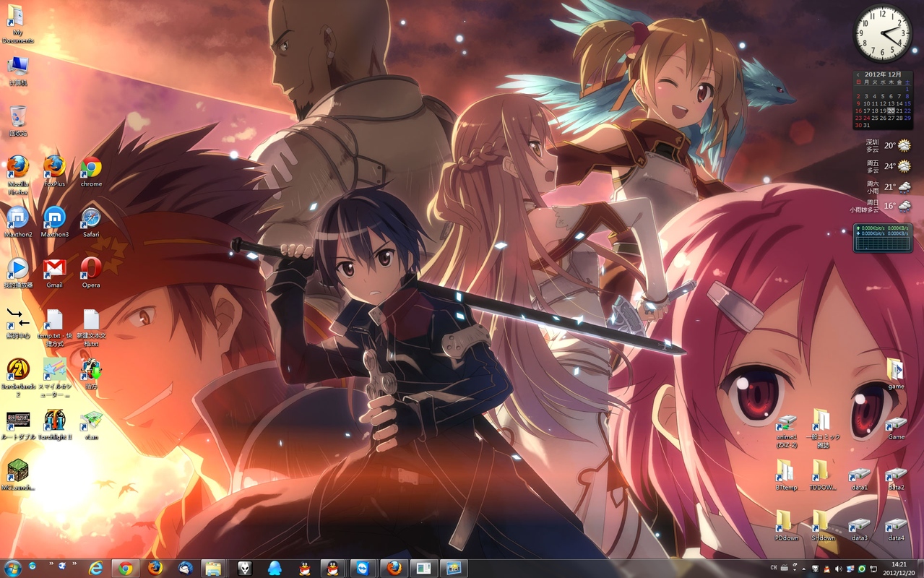Click the CH input language indicator
The image size is (924, 578).
click(x=773, y=569)
